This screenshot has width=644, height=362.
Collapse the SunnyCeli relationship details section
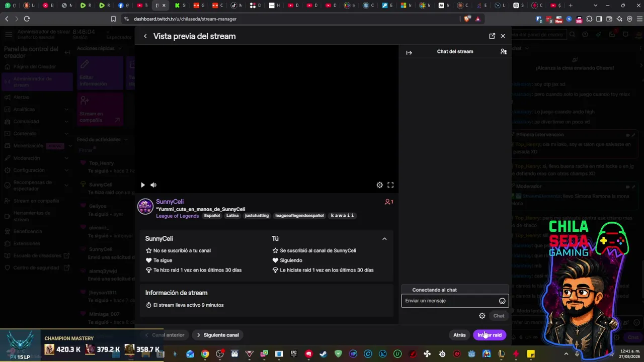[x=384, y=239]
